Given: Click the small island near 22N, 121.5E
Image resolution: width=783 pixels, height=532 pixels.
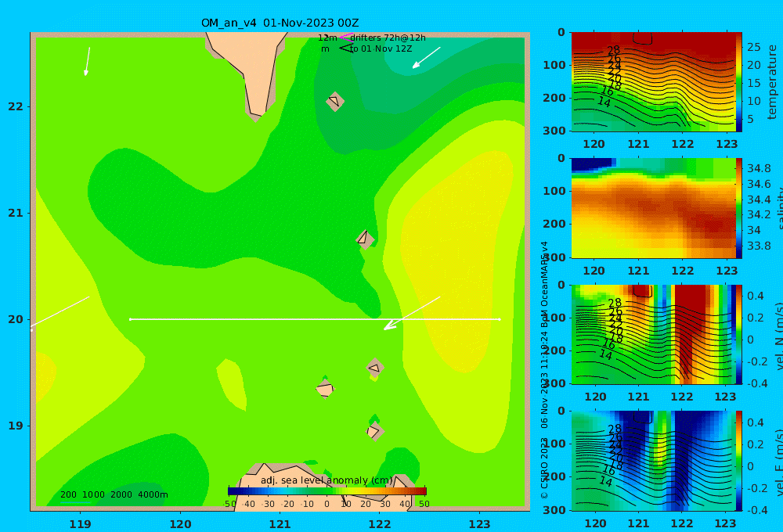Looking at the screenshot, I should pos(335,101).
